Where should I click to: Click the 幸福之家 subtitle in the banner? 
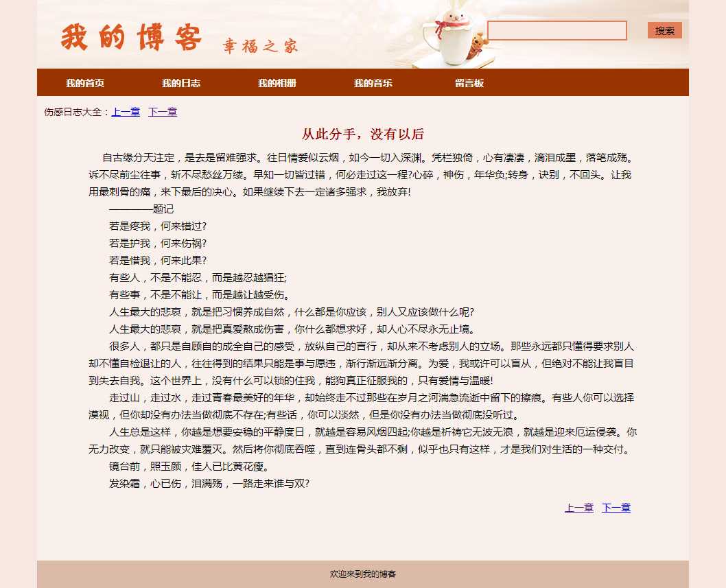point(260,46)
